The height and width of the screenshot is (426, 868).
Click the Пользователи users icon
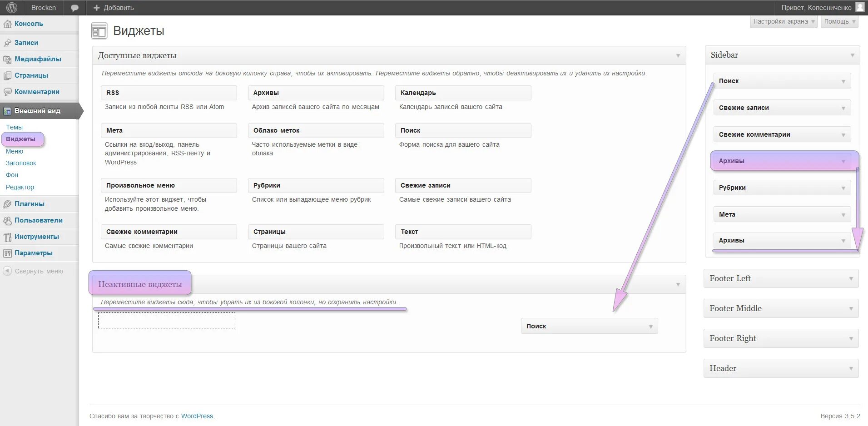[x=7, y=220]
